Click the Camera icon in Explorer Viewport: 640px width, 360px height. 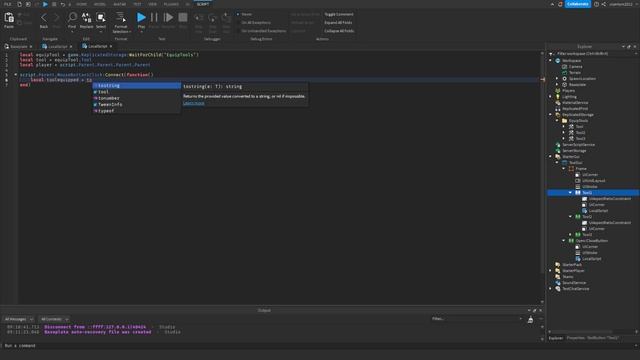click(564, 67)
